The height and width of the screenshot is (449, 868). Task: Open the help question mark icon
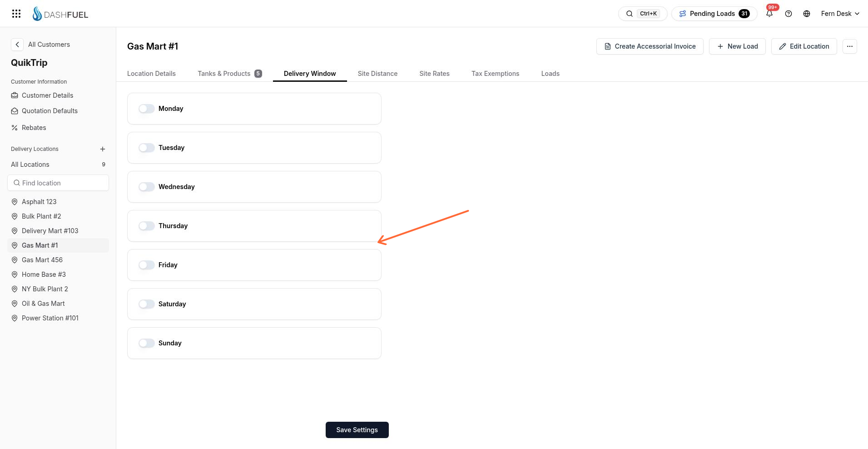(789, 14)
